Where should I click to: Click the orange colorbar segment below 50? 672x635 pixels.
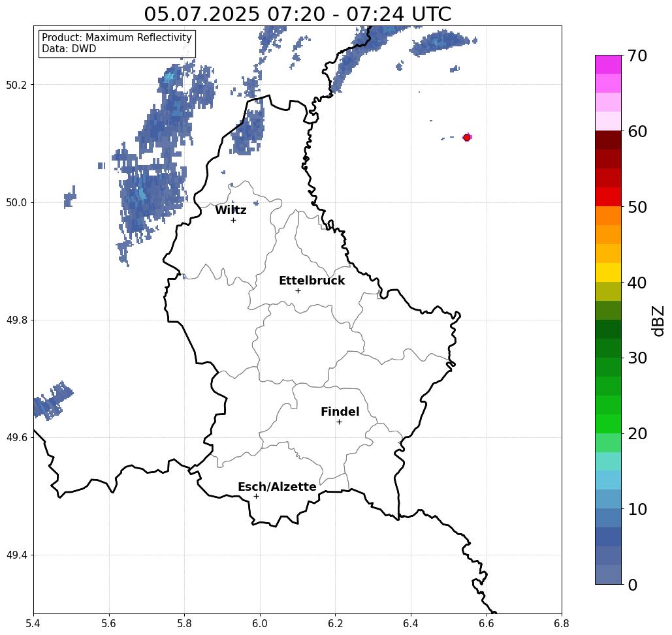(x=608, y=216)
